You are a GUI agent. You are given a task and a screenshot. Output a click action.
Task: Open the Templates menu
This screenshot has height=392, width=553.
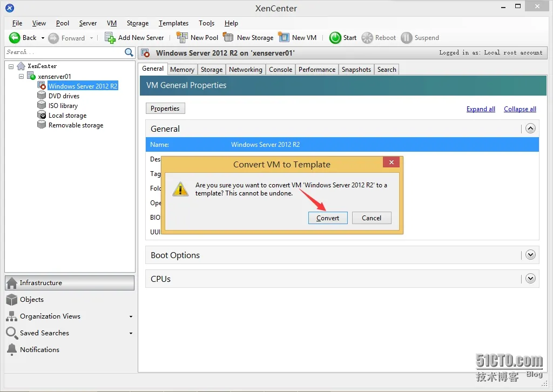pos(173,23)
